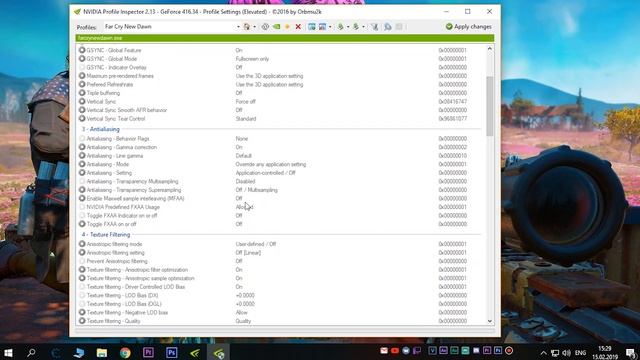Click ENG language indicator in taskbar

coord(580,353)
